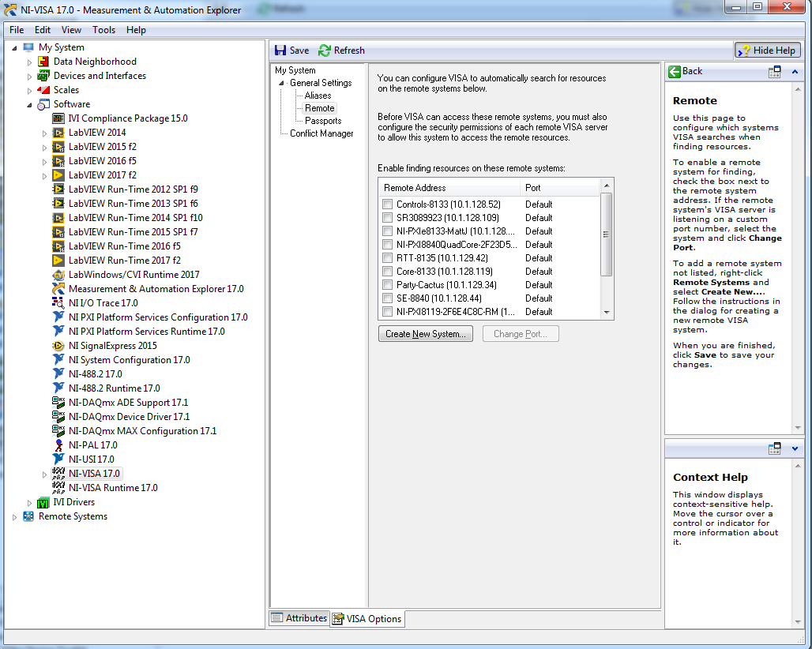Check the RTT-8135 checkbox

coord(387,258)
